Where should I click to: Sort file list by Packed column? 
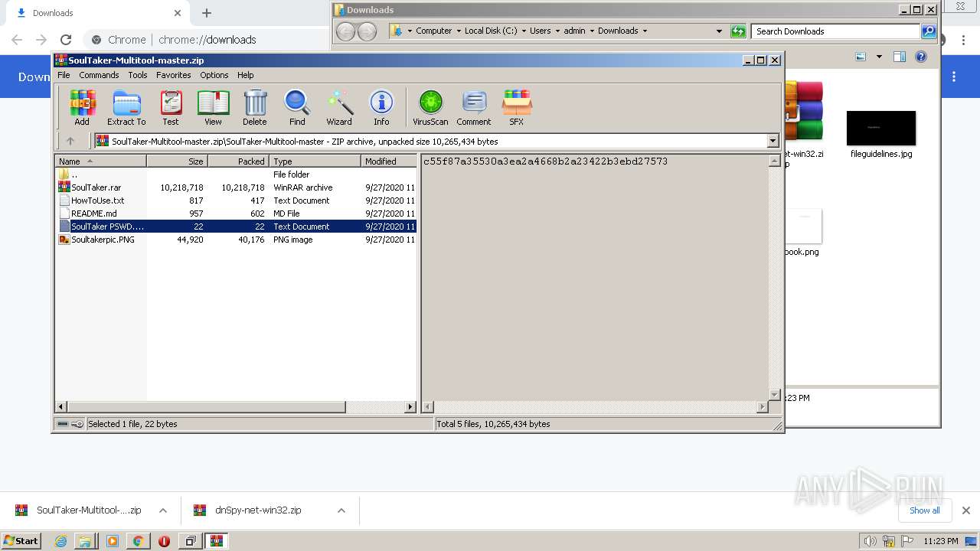click(238, 161)
